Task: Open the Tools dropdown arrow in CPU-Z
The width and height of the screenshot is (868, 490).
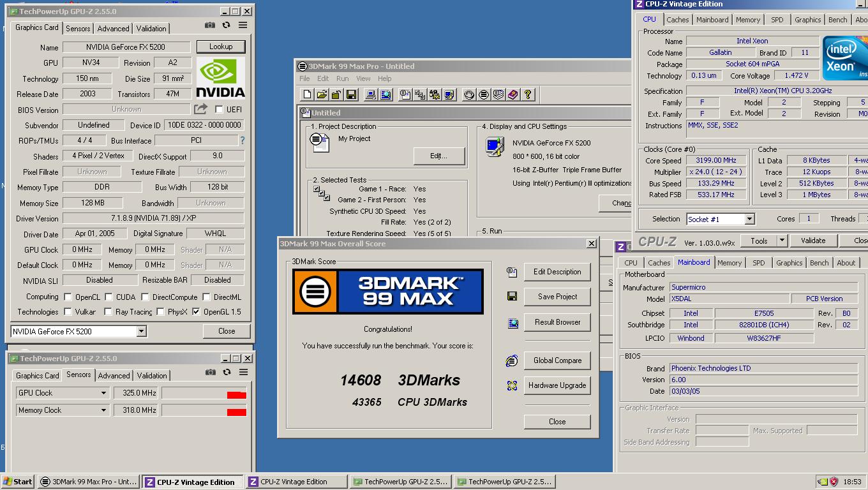Action: pos(782,241)
